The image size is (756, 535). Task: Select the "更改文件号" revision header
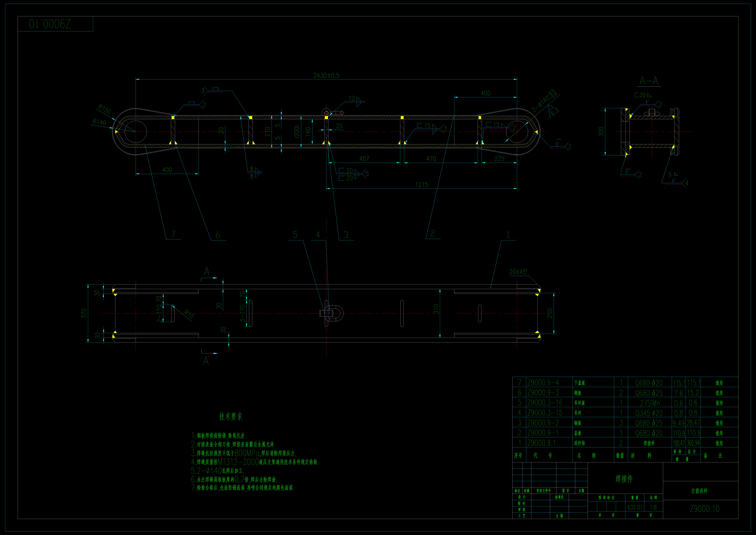pyautogui.click(x=544, y=491)
